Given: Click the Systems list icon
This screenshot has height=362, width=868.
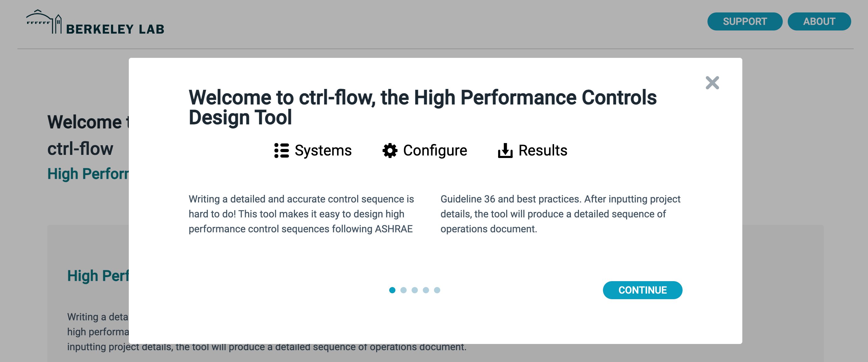Looking at the screenshot, I should click(281, 151).
